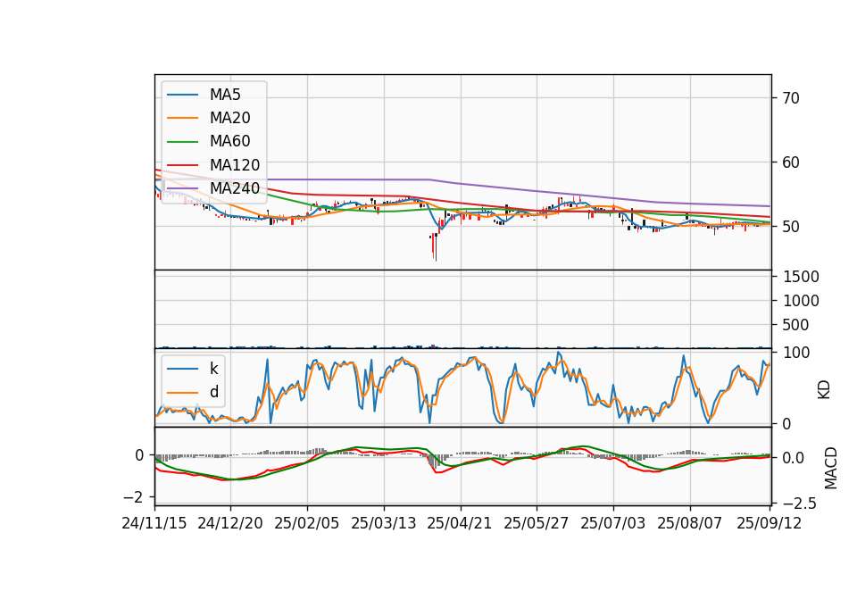Click the 25/07/03 date tick label

coord(612,523)
